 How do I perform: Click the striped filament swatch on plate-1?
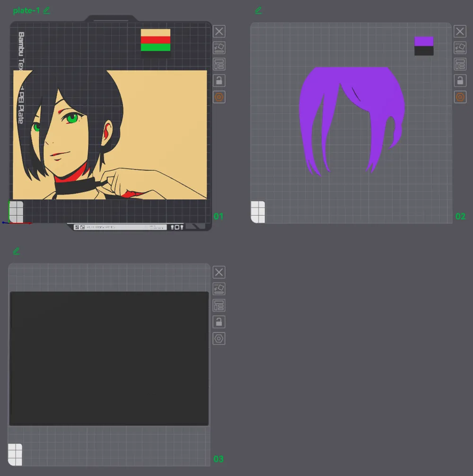click(x=155, y=41)
